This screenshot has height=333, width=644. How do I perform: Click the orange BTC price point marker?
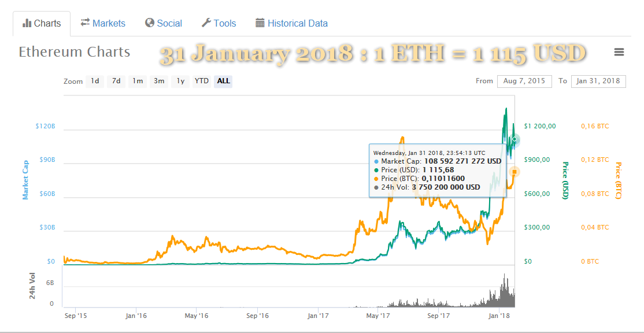point(514,172)
